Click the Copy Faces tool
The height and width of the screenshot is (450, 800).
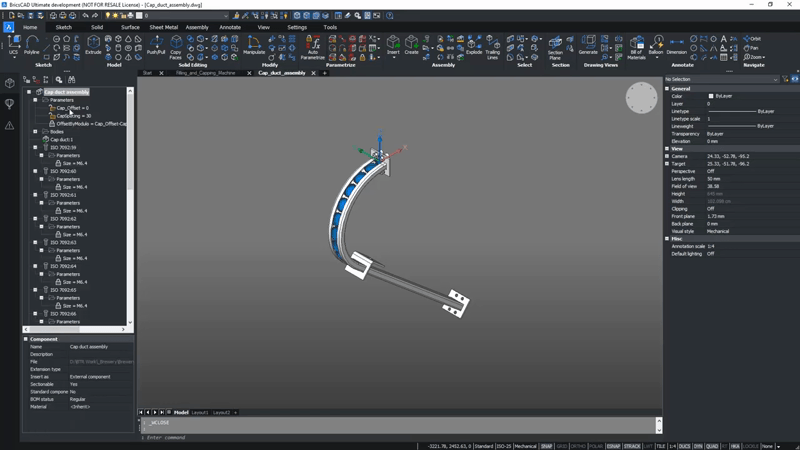click(176, 47)
